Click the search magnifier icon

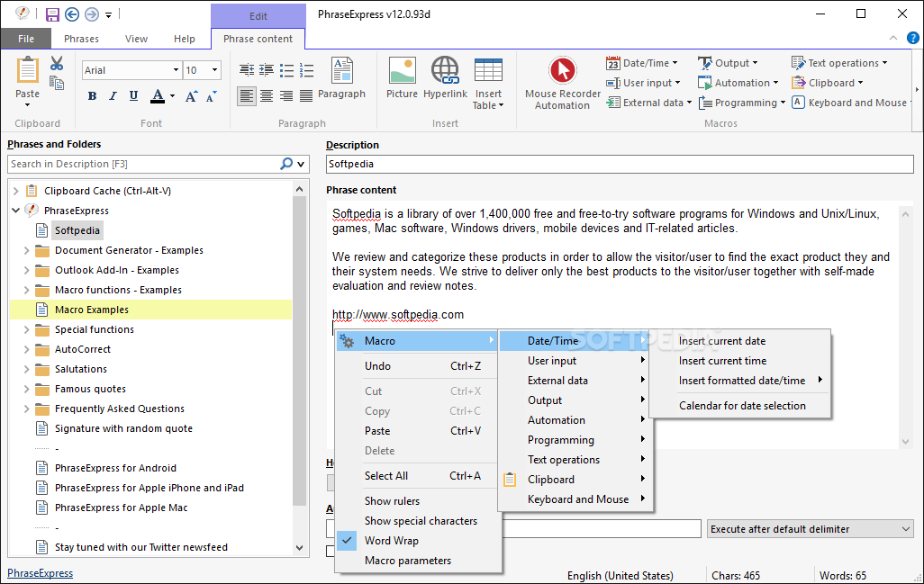coord(286,164)
